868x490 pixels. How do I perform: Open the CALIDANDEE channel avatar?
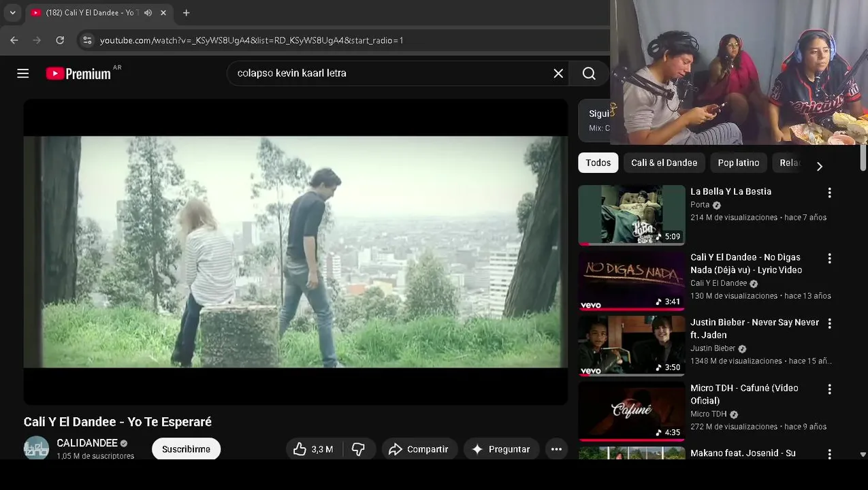36,448
